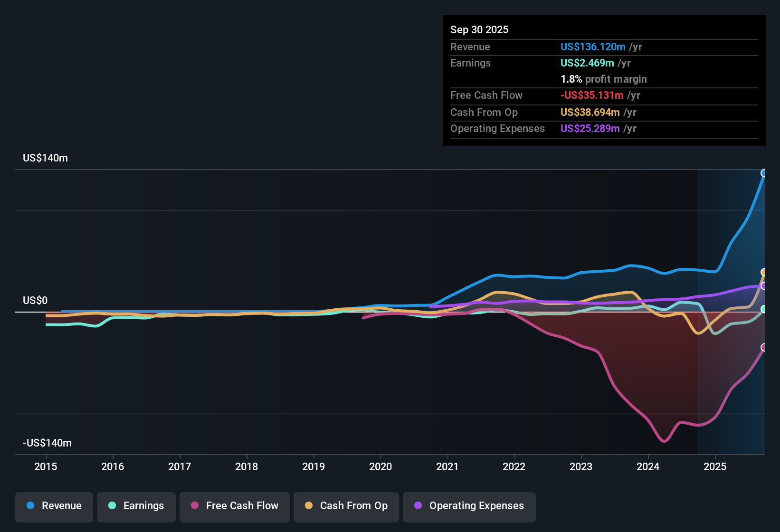Expand the Cash From Op legend entry
Viewport: 780px width, 532px height.
tap(346, 506)
